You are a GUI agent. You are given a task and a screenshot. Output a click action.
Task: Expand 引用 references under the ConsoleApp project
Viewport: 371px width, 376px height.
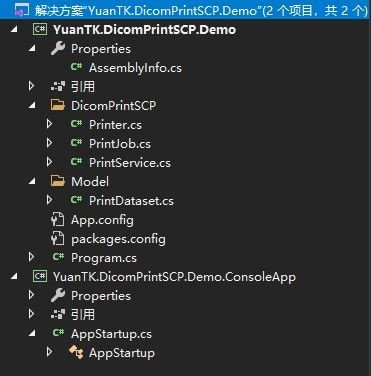31,314
